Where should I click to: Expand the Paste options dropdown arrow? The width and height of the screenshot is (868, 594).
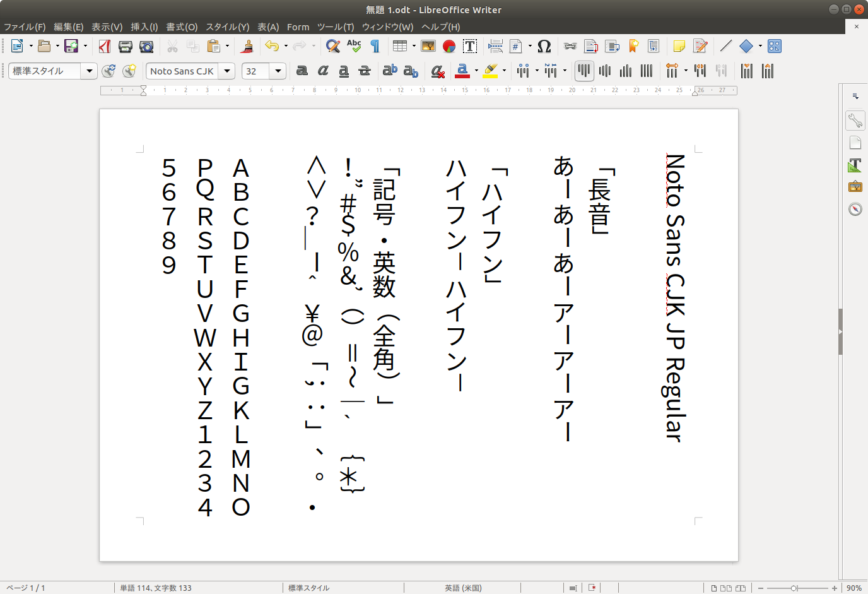coord(227,46)
